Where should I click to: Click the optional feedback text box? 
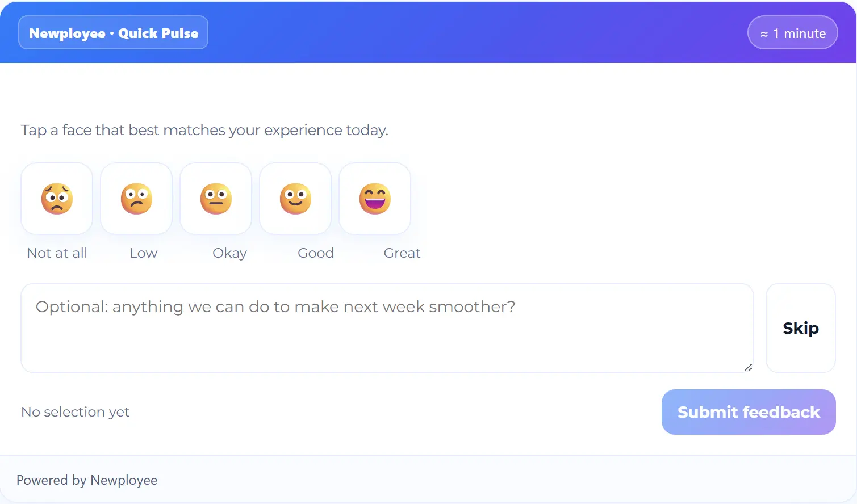[x=386, y=328]
